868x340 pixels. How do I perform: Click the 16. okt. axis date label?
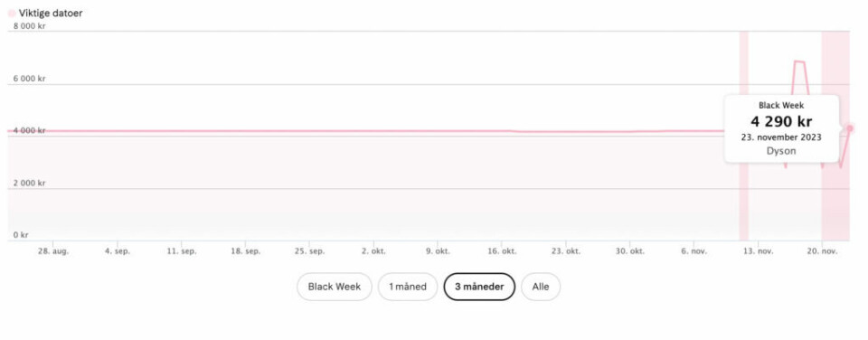502,250
